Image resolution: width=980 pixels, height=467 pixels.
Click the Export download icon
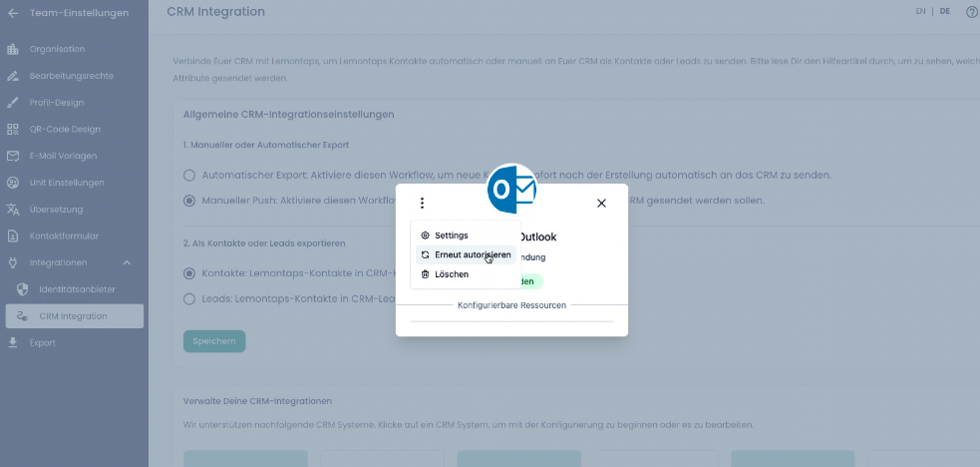(x=13, y=342)
